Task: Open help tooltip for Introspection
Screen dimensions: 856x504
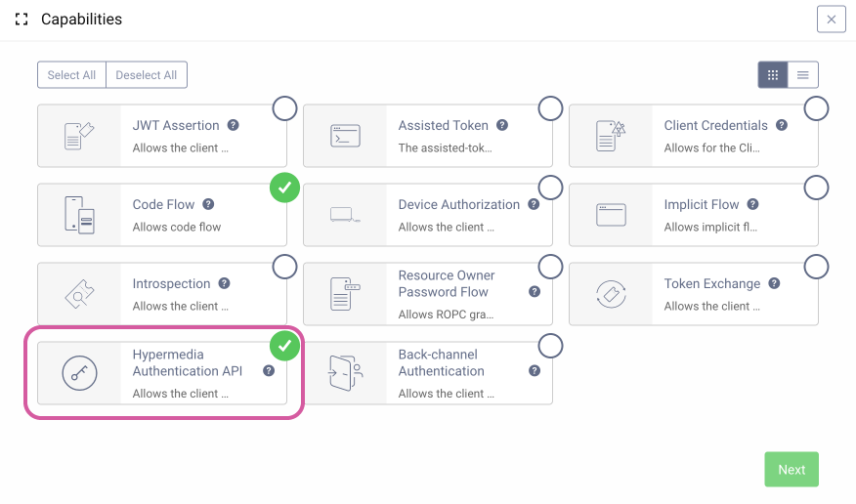Action: [224, 283]
